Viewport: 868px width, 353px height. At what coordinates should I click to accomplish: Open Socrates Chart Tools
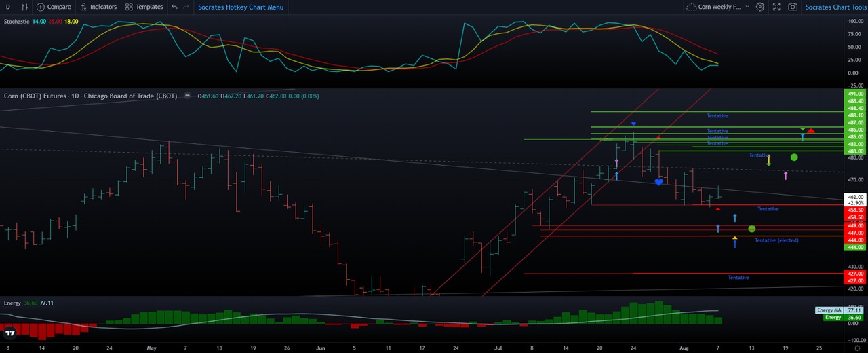point(835,7)
